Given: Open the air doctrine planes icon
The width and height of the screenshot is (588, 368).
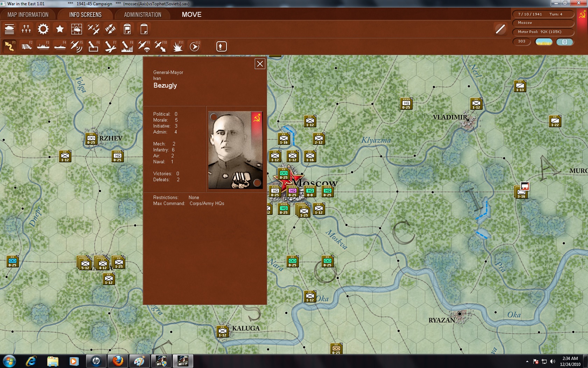Looking at the screenshot, I should click(x=93, y=29).
